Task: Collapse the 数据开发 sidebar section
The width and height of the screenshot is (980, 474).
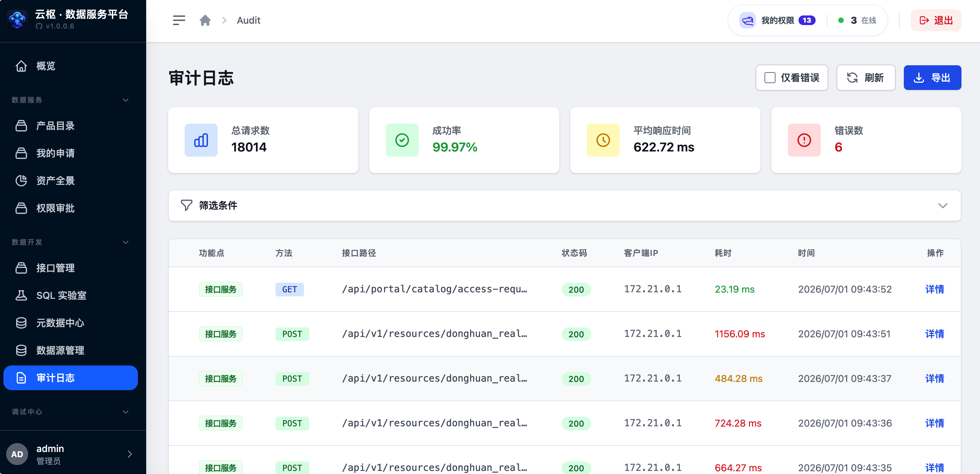Action: pos(126,242)
